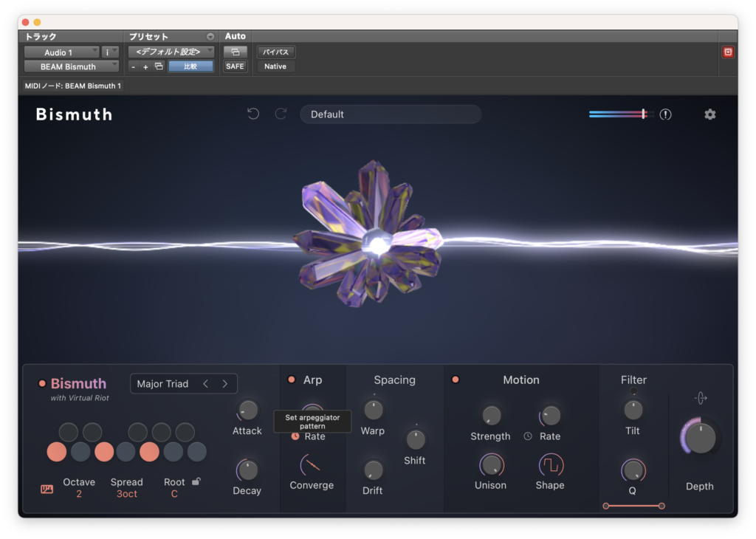Click the Warp spacing knob
This screenshot has width=756, height=539.
373,411
